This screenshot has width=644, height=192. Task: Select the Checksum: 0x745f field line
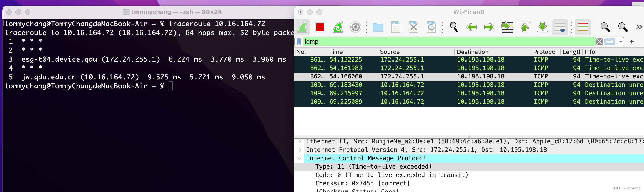coord(469,184)
